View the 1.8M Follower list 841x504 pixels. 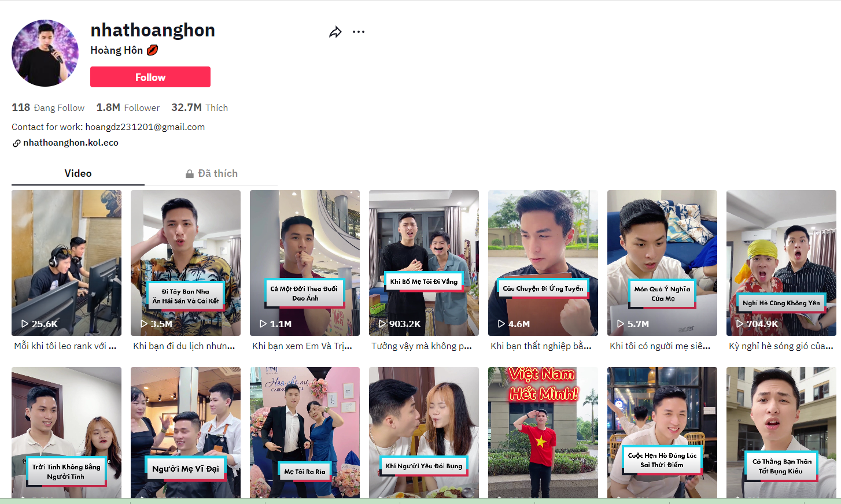tap(128, 108)
